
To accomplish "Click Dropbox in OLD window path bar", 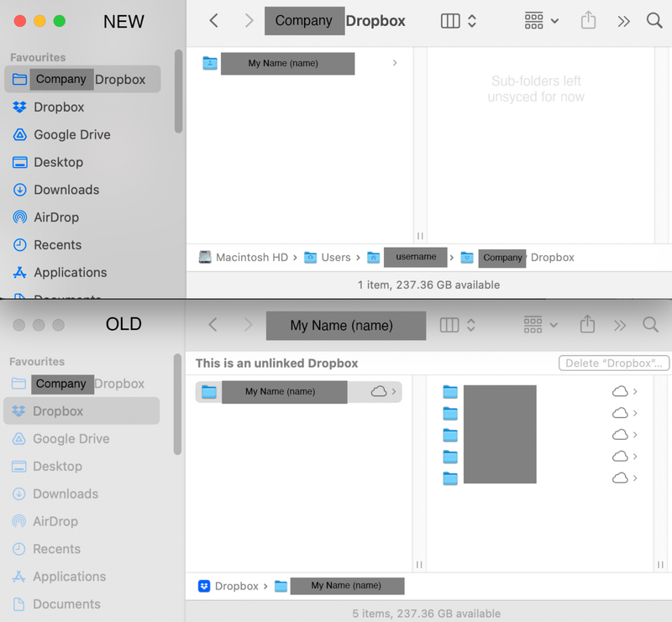I will (x=228, y=586).
